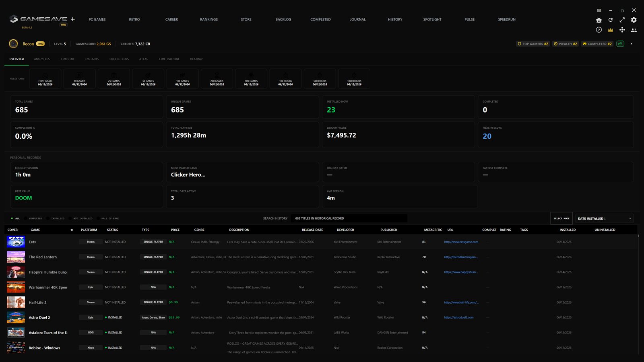Click the Top Gamers #2 badge
The width and height of the screenshot is (644, 362).
pos(533,44)
